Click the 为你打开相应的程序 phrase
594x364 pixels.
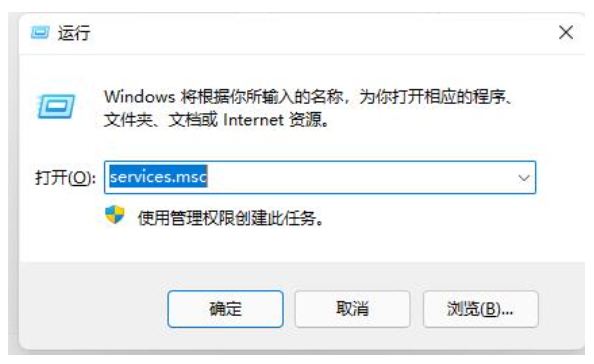coord(432,97)
